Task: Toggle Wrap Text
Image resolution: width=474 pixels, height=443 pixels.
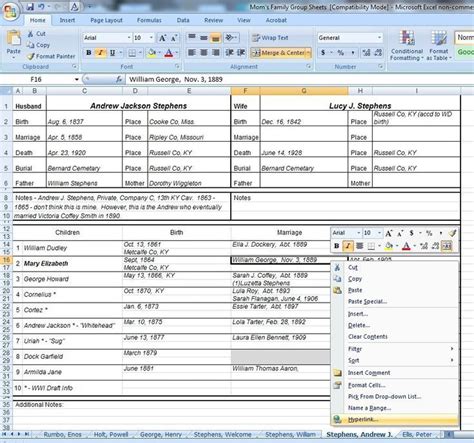Action: tap(270, 38)
